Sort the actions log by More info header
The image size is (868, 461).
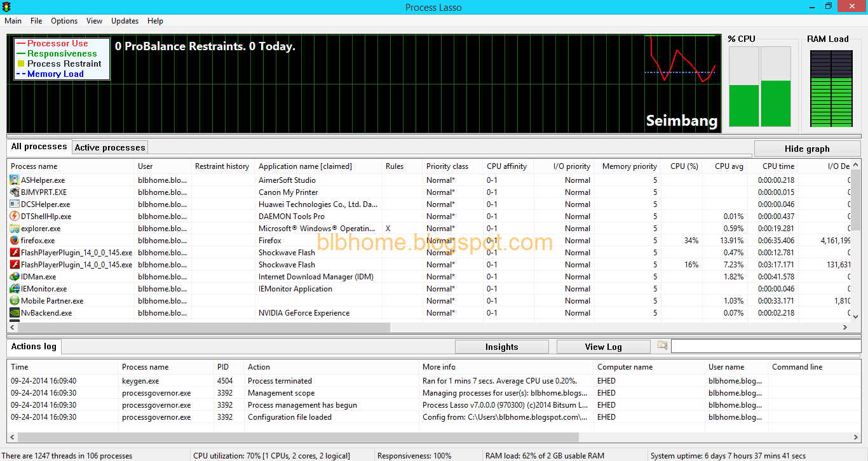tap(506, 367)
